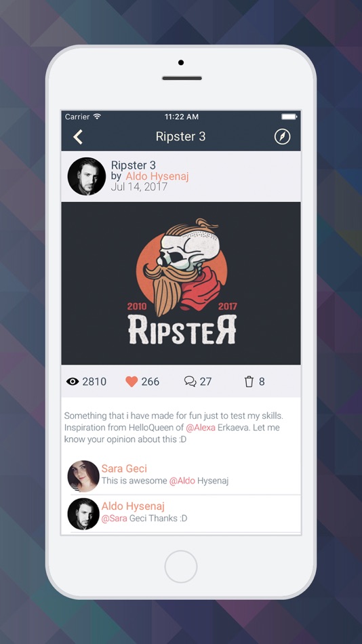
Task: Tap the battery indicator icon
Action: (x=289, y=117)
